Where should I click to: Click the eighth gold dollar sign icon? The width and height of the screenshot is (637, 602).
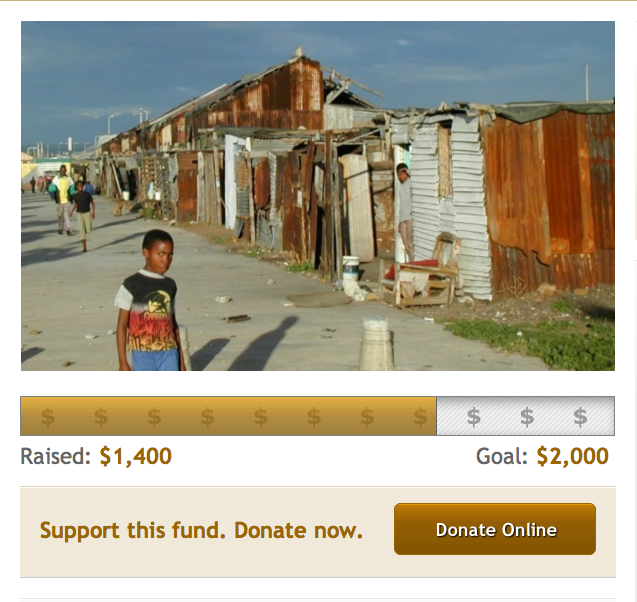420,417
